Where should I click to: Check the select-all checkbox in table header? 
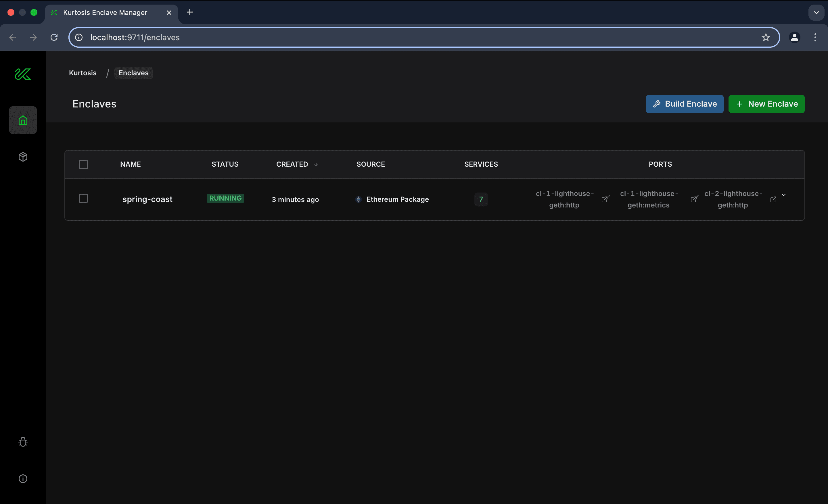tap(83, 164)
